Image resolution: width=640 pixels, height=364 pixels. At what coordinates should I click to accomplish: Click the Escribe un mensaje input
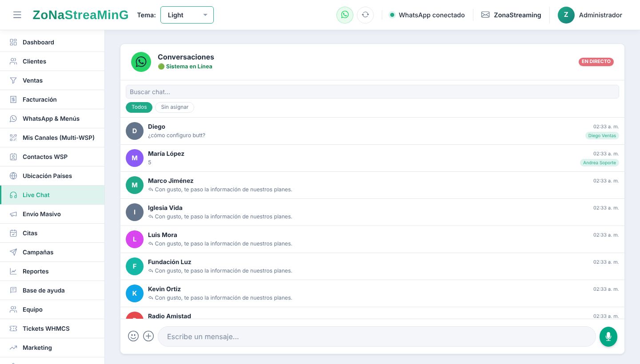377,336
